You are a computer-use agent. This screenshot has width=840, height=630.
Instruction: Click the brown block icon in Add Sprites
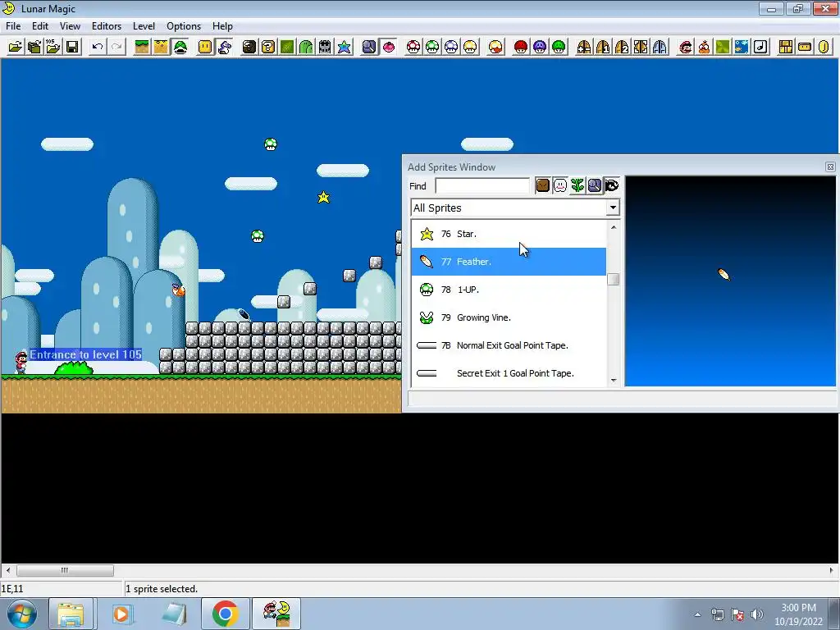click(x=543, y=186)
